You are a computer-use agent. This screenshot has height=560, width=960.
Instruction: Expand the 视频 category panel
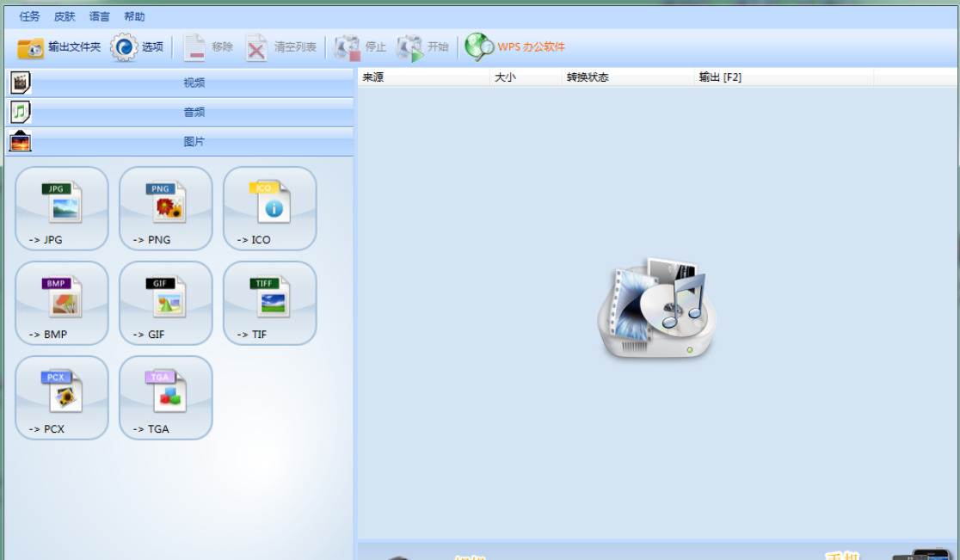point(180,83)
